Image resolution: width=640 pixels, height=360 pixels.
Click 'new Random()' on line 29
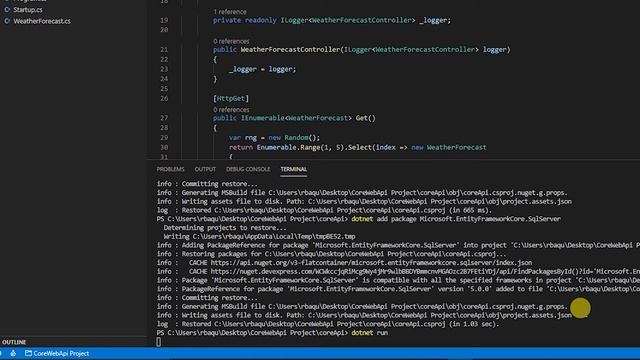click(x=293, y=138)
